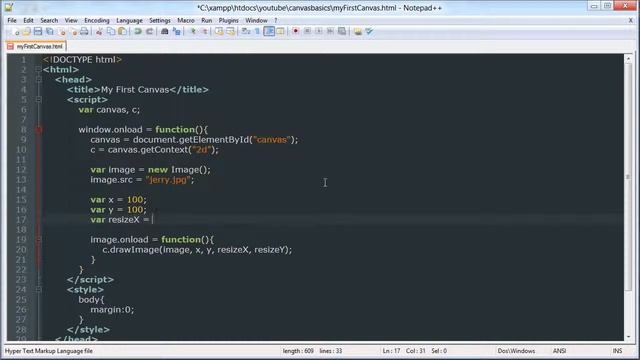Open the Window menu
The width and height of the screenshot is (640, 360).
256,20
